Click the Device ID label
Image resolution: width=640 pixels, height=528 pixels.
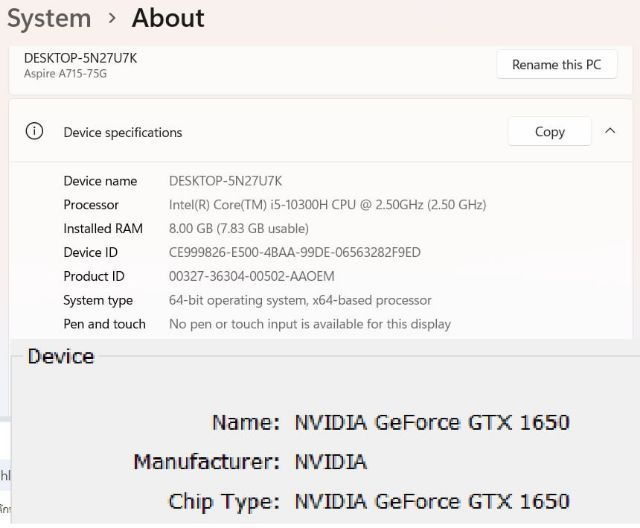(91, 252)
